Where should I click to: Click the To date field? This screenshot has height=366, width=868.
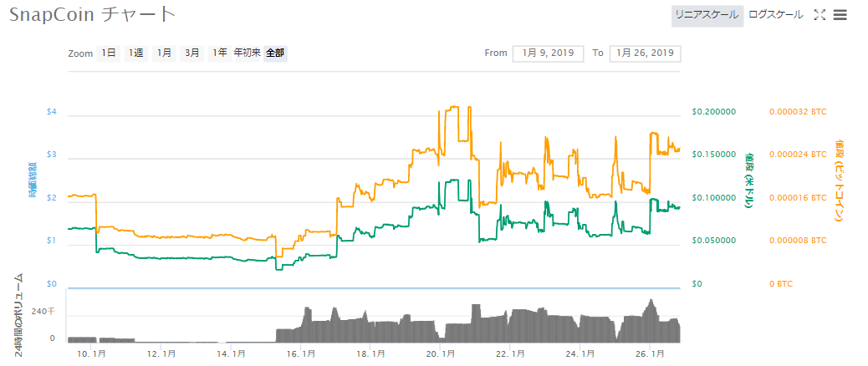click(645, 53)
